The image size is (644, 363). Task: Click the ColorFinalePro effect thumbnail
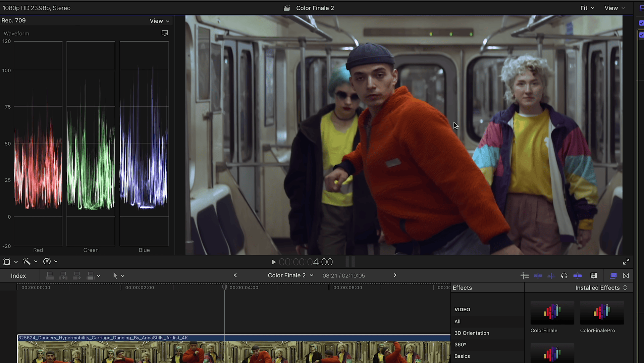tap(602, 313)
